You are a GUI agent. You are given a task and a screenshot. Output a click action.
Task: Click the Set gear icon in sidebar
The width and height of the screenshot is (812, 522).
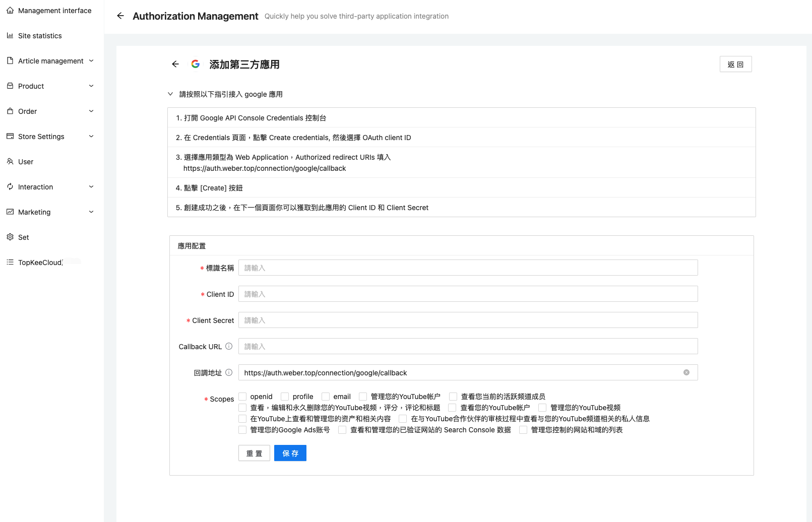pos(10,237)
